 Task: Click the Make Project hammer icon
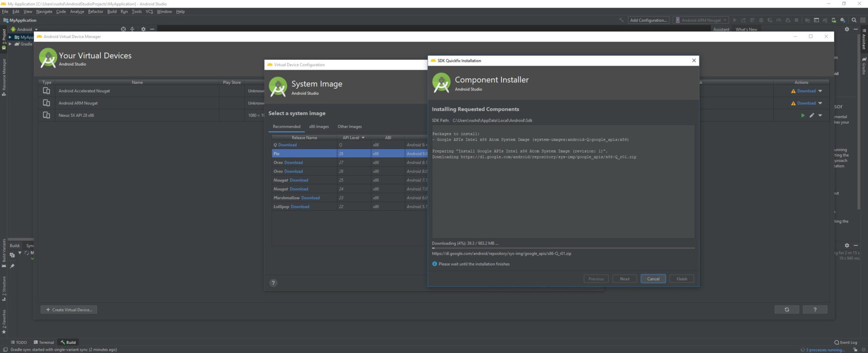point(621,20)
